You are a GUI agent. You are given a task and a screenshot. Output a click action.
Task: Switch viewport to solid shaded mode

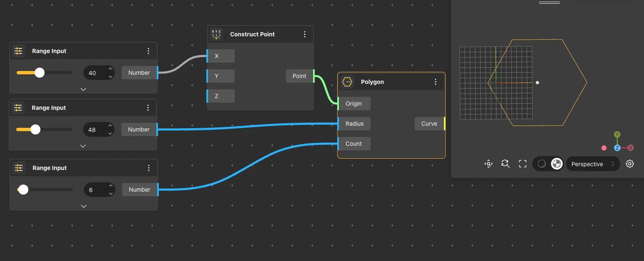pyautogui.click(x=557, y=164)
